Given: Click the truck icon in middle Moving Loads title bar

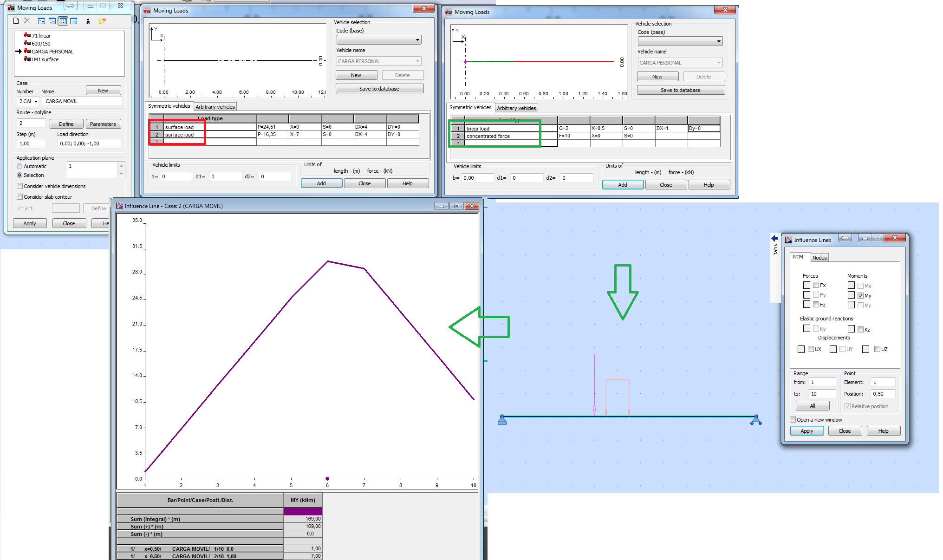Looking at the screenshot, I should [147, 11].
